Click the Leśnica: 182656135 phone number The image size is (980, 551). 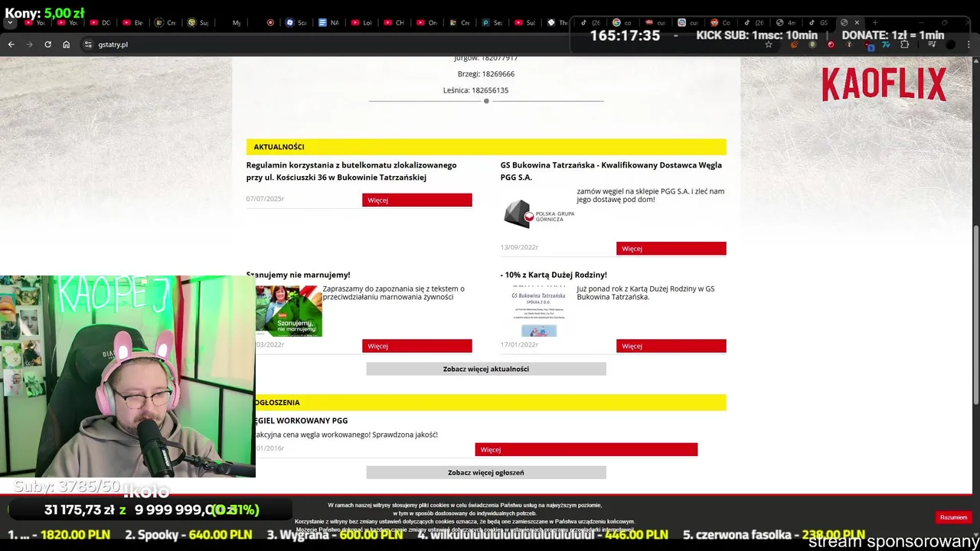click(x=475, y=90)
